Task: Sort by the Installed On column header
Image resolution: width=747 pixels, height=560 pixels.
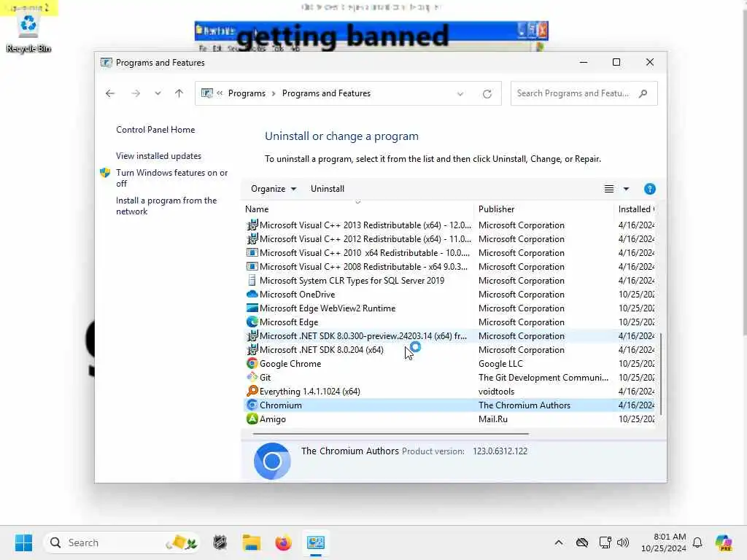Action: pos(636,209)
